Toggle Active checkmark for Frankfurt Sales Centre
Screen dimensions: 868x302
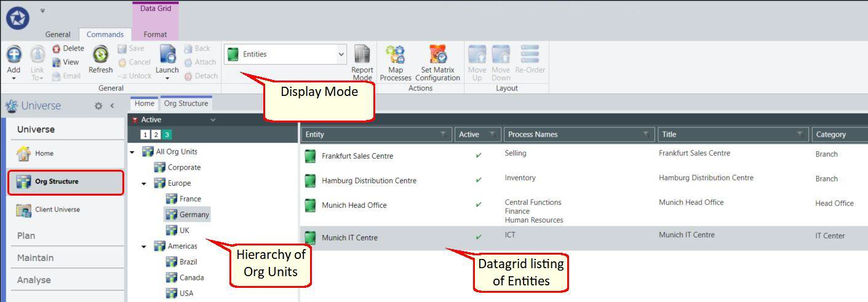pos(479,154)
